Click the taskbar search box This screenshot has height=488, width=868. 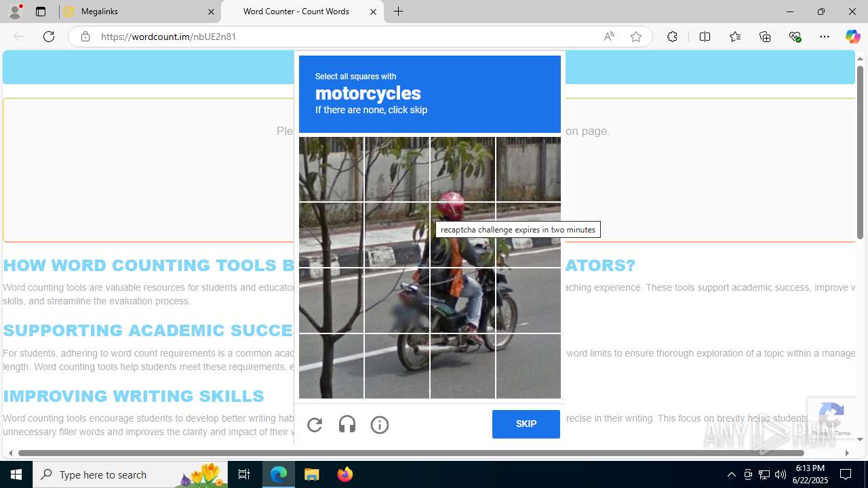coord(130,474)
